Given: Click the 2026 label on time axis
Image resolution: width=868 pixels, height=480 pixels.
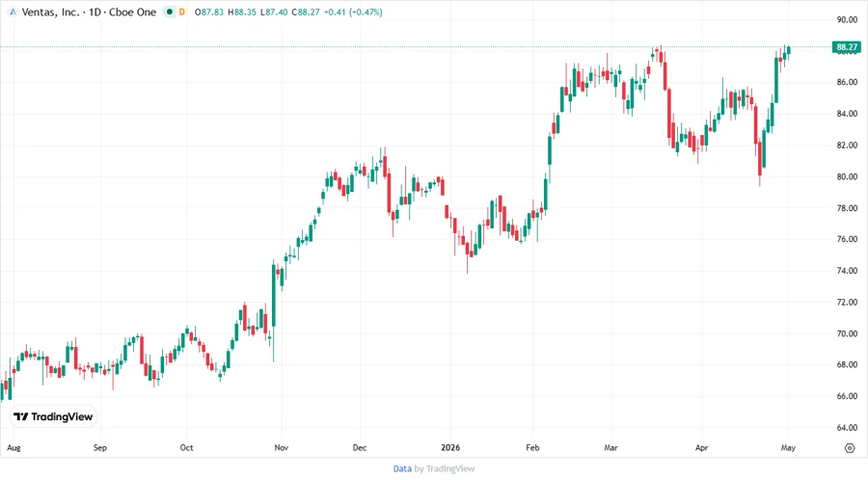Looking at the screenshot, I should click(450, 448).
